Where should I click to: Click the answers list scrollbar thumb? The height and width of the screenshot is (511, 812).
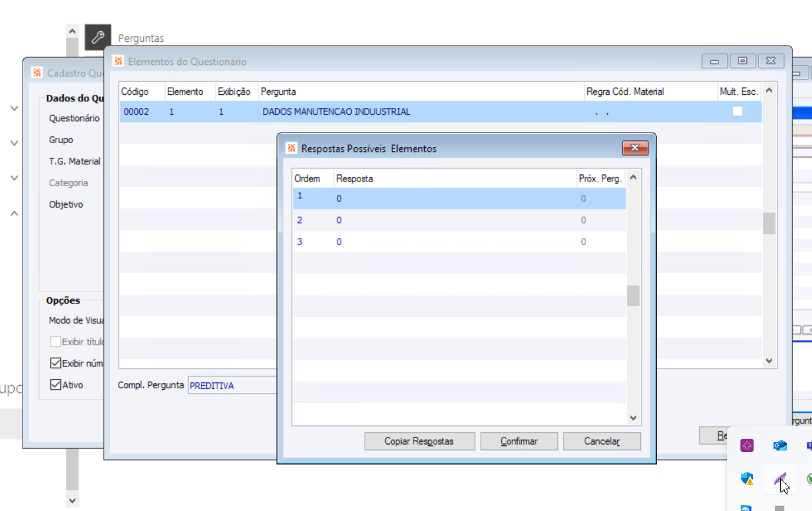(633, 296)
